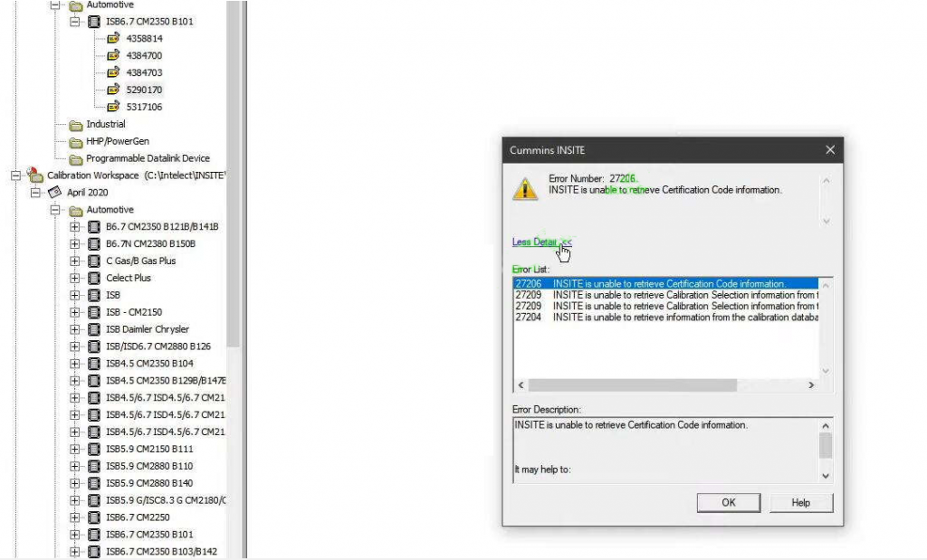Click the Error List right scroll arrow

(x=811, y=385)
